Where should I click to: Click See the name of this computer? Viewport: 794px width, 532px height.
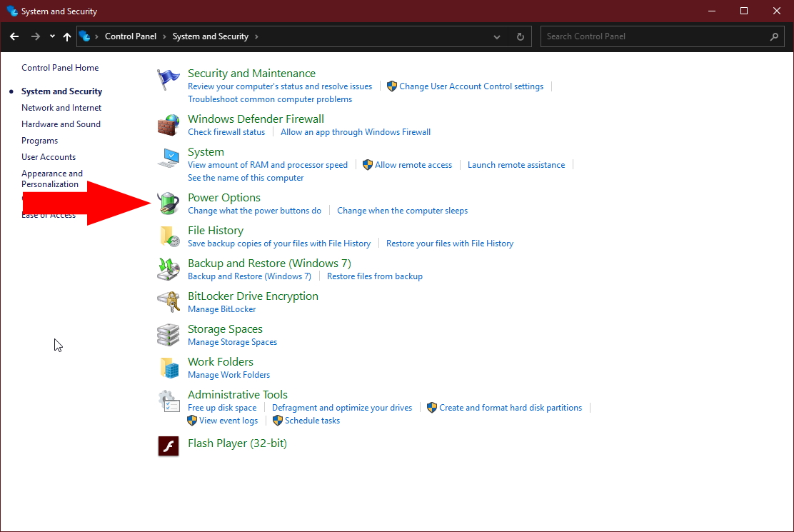pyautogui.click(x=246, y=178)
